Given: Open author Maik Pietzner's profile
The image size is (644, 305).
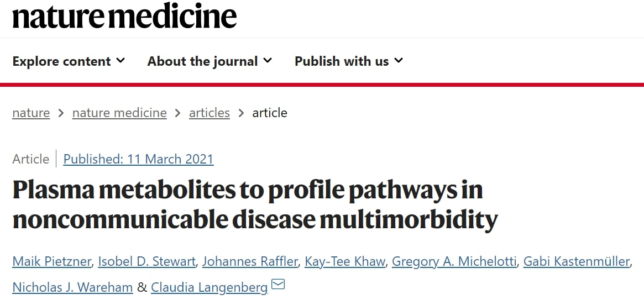Looking at the screenshot, I should [51, 261].
